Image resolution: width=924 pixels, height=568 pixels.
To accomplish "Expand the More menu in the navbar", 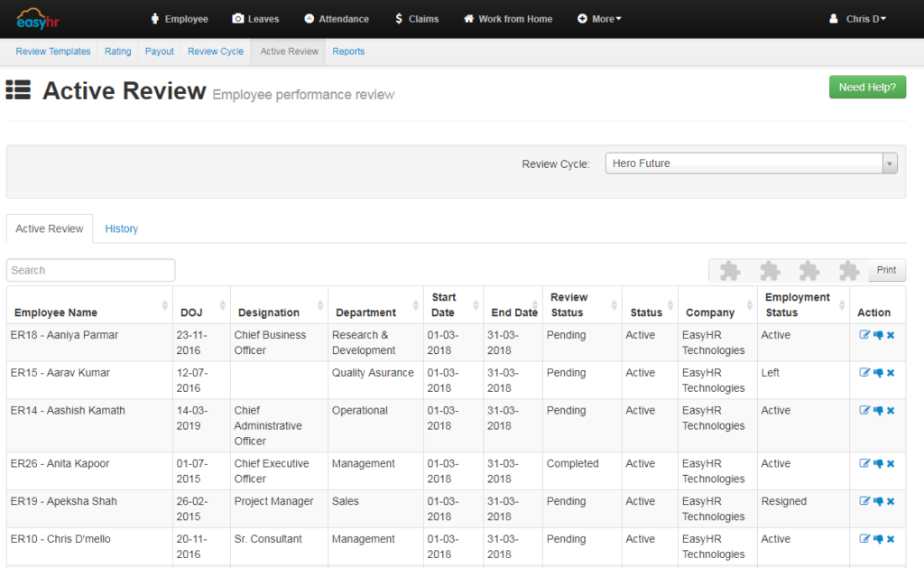I will (x=598, y=18).
